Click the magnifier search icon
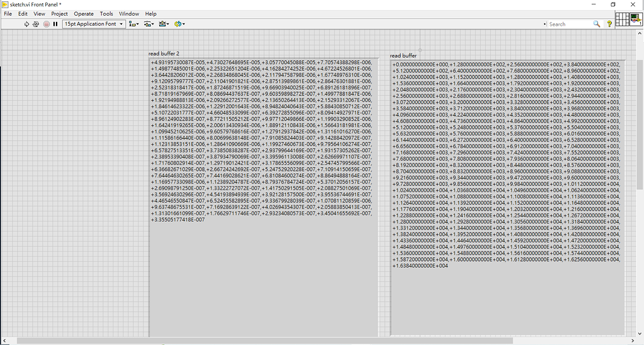 (597, 24)
